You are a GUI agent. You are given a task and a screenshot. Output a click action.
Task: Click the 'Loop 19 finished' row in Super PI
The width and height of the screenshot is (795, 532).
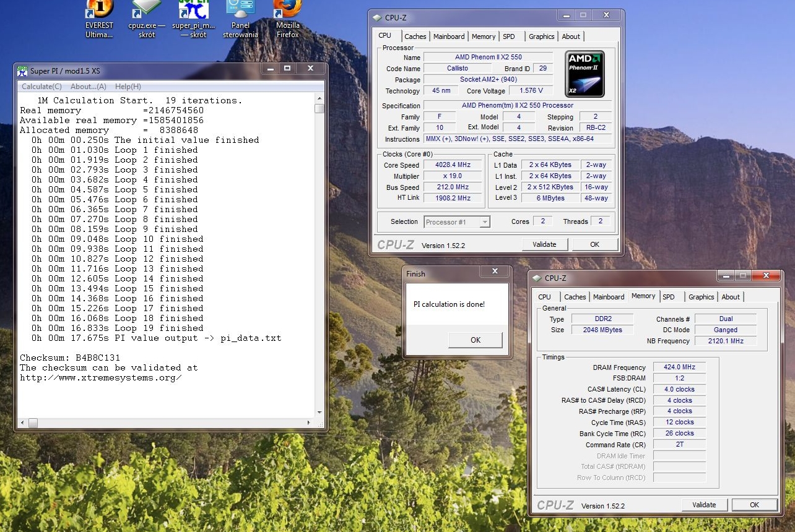[x=118, y=328]
